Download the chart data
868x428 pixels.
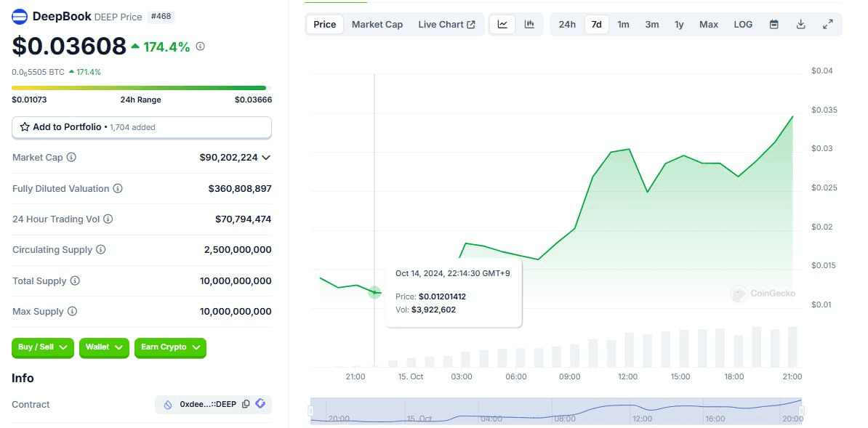[x=800, y=25]
